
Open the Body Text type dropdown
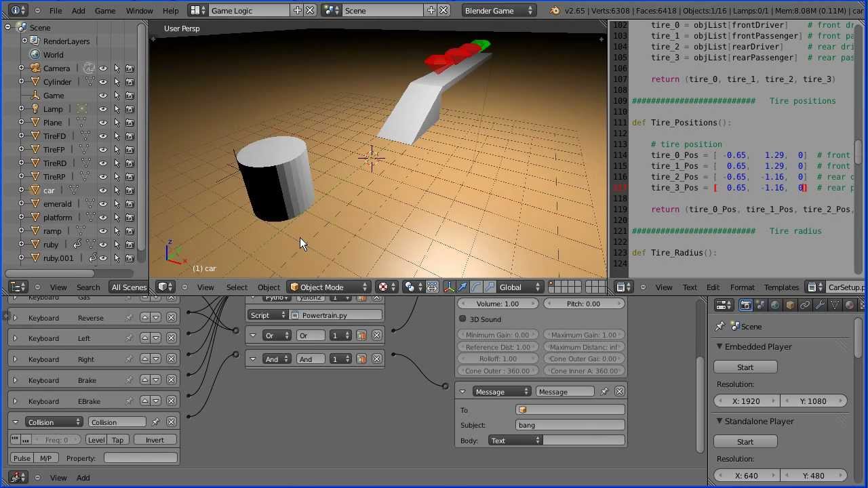(515, 441)
